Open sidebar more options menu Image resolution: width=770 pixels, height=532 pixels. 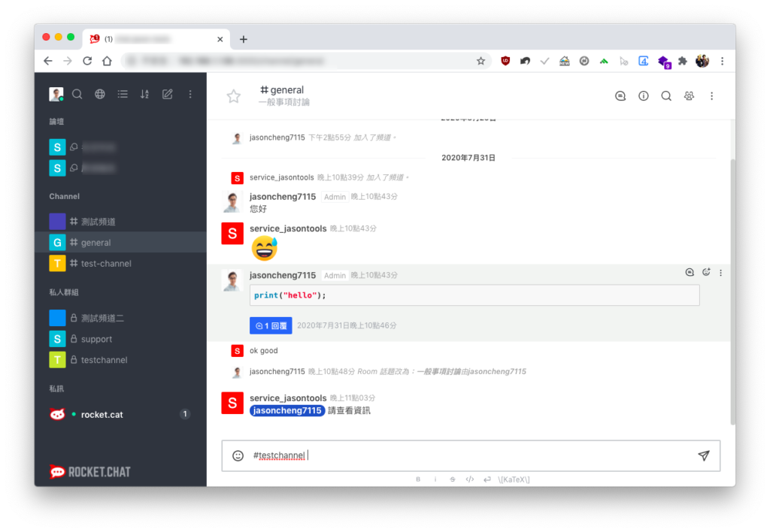coord(190,94)
